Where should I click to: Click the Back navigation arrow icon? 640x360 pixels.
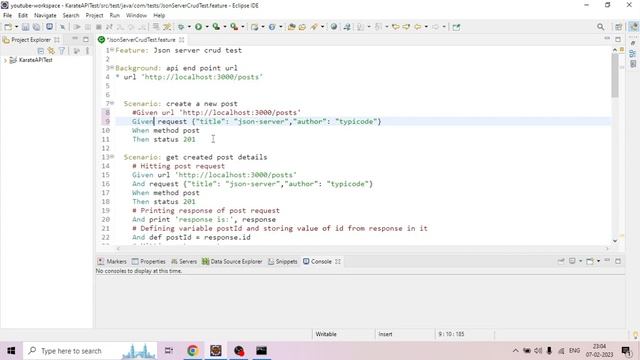point(418,27)
